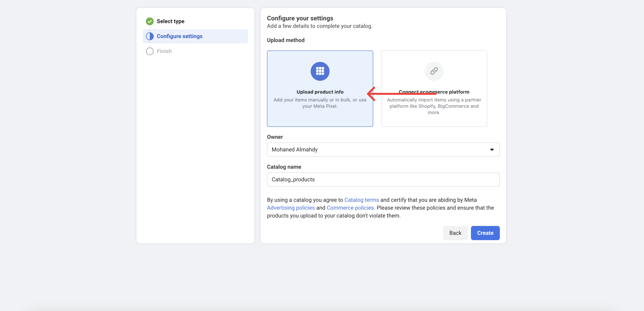Image resolution: width=644 pixels, height=311 pixels.
Task: Go to the Select type step
Action: tap(170, 21)
